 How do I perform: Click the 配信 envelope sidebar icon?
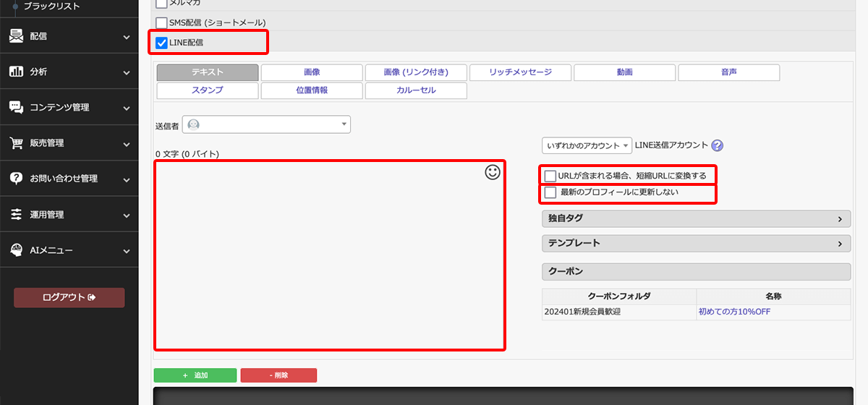[16, 36]
